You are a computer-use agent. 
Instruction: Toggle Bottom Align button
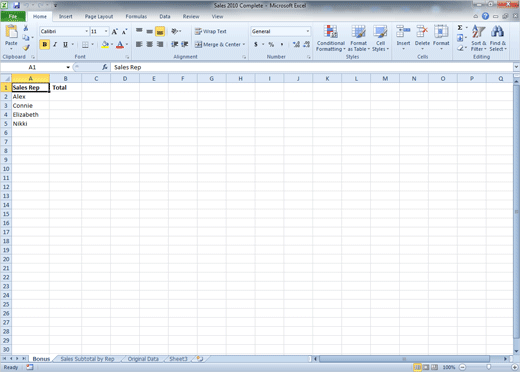coord(160,31)
